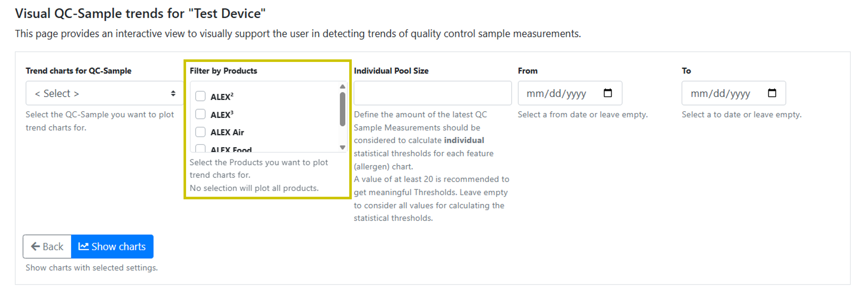
Task: Enable the ALEX Air product checkbox
Action: pyautogui.click(x=201, y=132)
